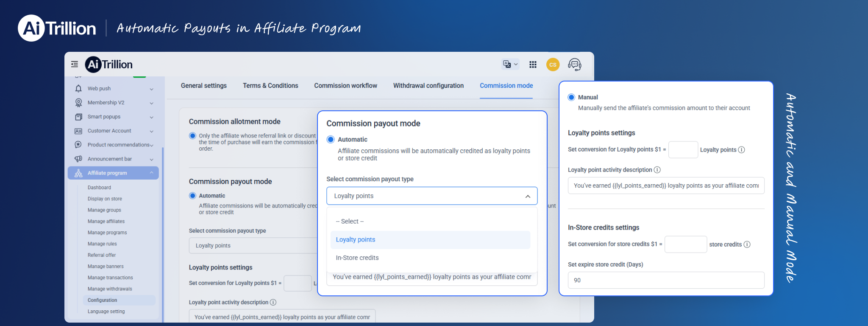
Task: Open Dashboard under Affiliate program
Action: pyautogui.click(x=99, y=188)
